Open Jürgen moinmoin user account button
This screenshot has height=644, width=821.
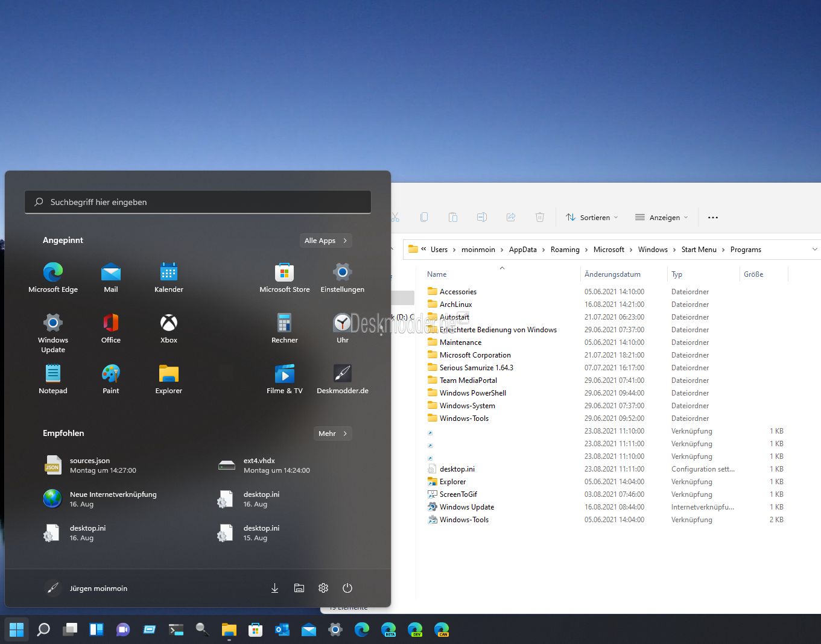pos(86,588)
